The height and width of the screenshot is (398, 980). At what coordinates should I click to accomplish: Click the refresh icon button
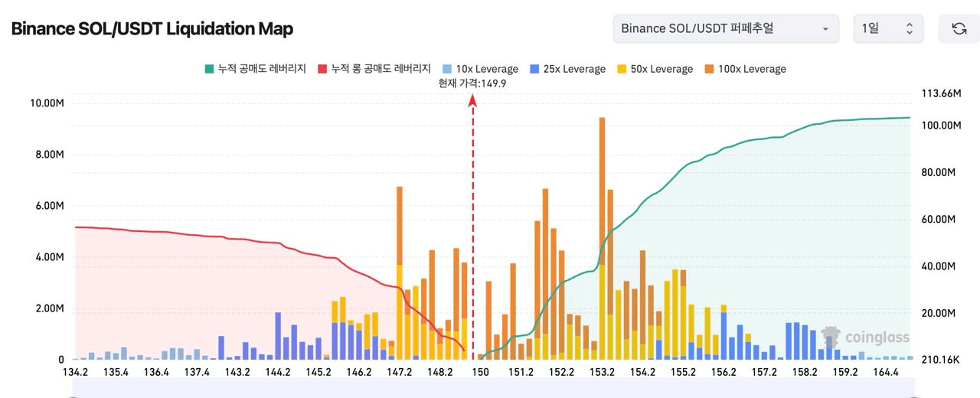pos(959,28)
